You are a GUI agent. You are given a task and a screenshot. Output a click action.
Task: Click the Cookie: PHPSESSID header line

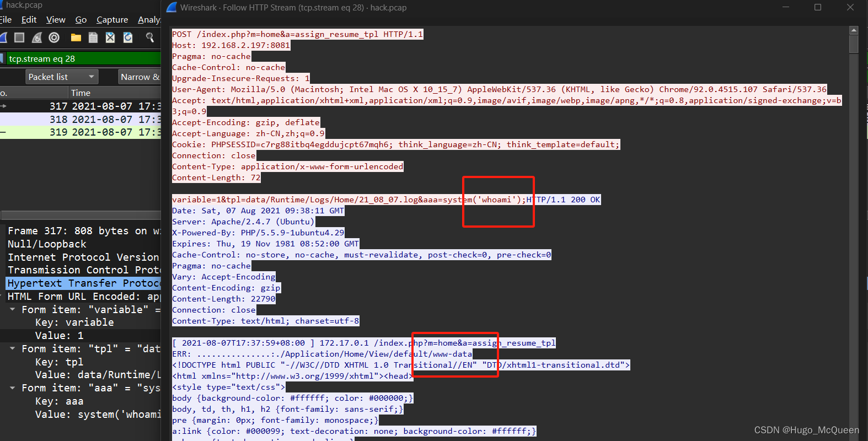(x=396, y=144)
